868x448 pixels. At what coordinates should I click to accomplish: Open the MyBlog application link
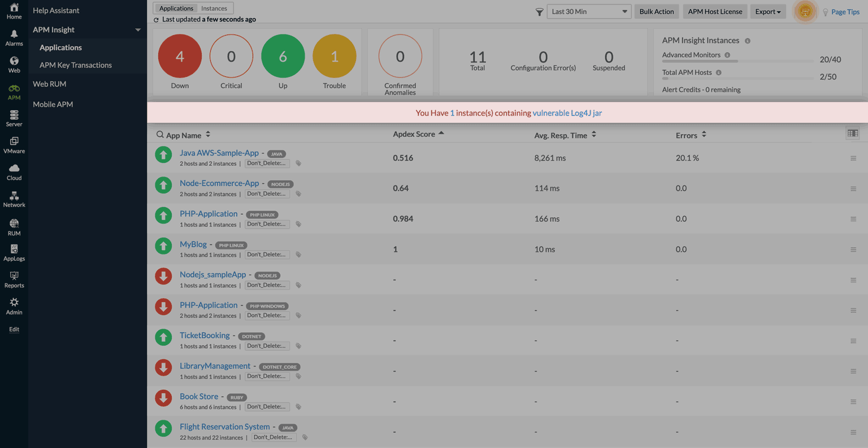193,244
